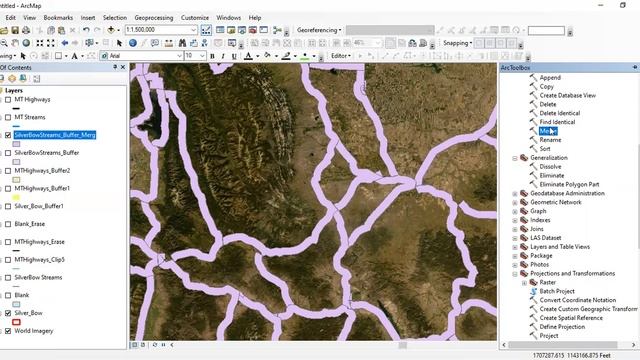This screenshot has width=640, height=360.
Task: Open the ArcToolbox window icon
Action: 253,30
